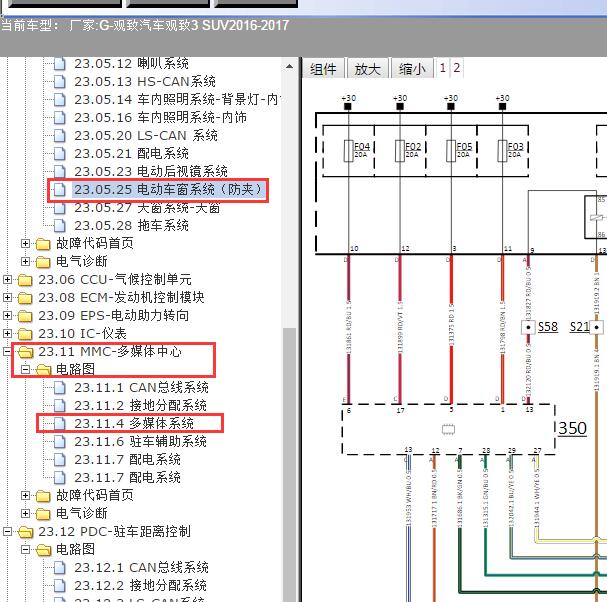This screenshot has height=602, width=607.
Task: Switch to diagram page 1
Action: (442, 68)
